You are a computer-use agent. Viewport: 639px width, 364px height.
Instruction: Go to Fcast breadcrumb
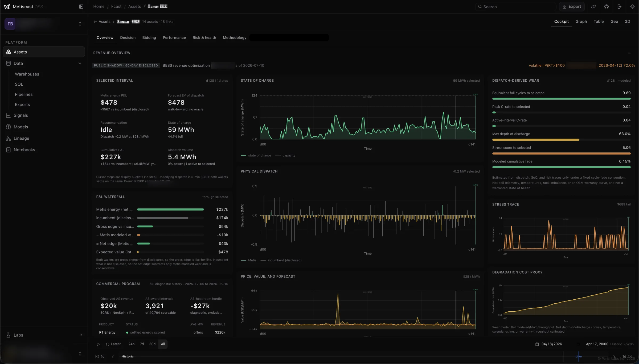pos(116,6)
